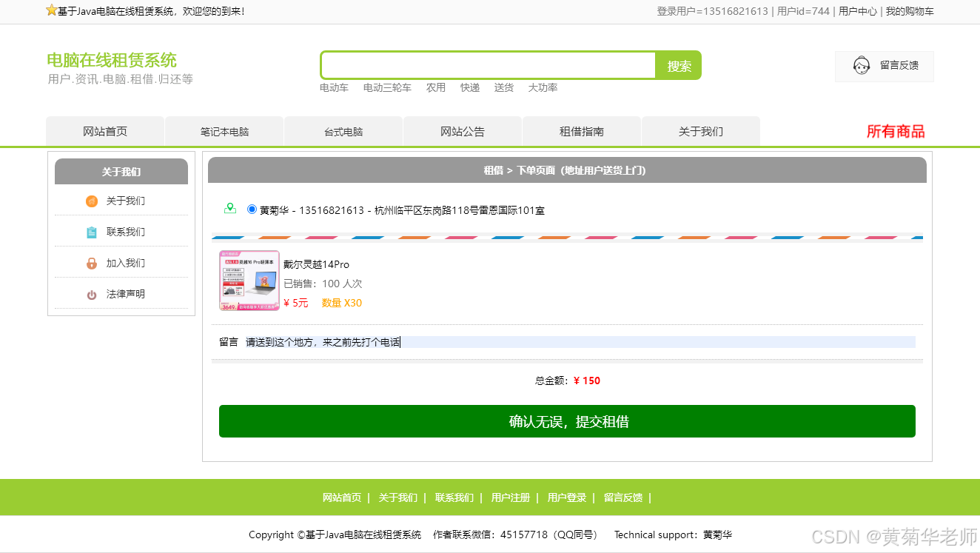The height and width of the screenshot is (553, 980).
Task: Click the power icon next to 法律声明
Action: (91, 294)
